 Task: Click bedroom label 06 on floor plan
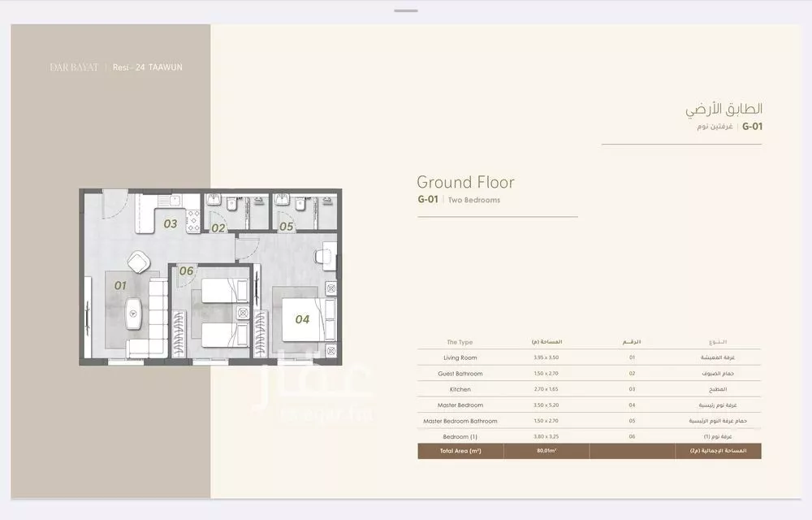tap(187, 271)
